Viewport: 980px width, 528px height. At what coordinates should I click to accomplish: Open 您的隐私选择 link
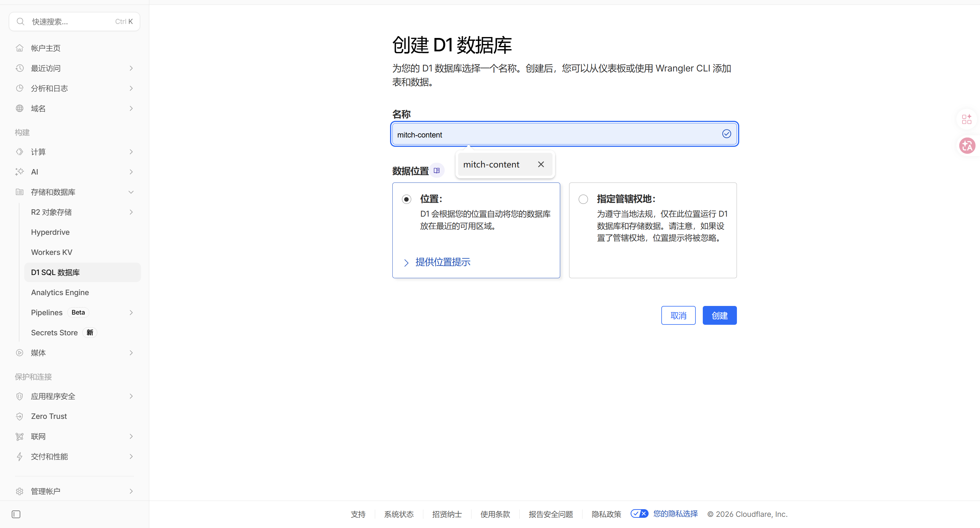pyautogui.click(x=676, y=514)
